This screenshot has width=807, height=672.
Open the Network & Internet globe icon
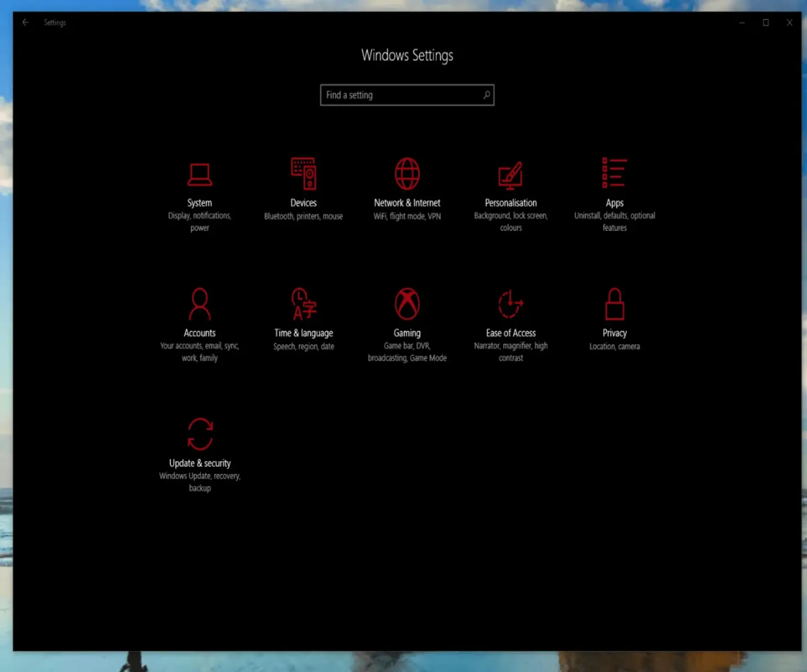click(407, 173)
